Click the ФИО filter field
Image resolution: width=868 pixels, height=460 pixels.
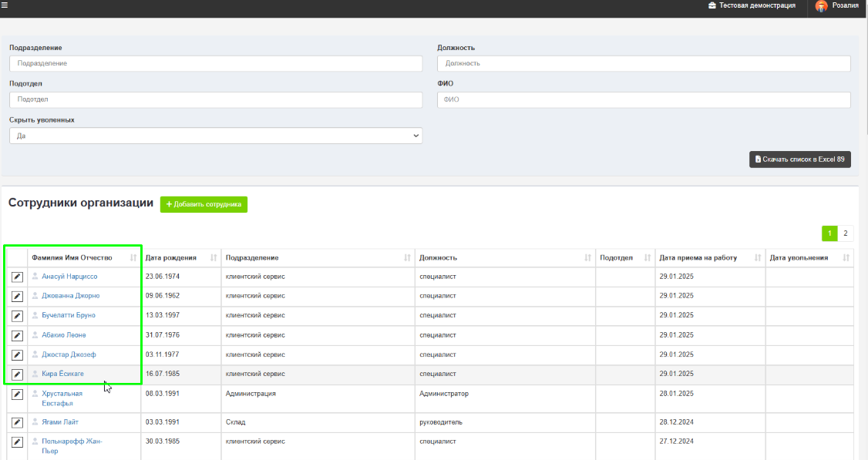644,99
